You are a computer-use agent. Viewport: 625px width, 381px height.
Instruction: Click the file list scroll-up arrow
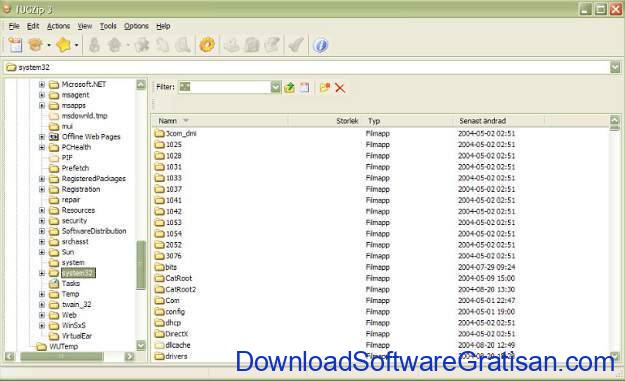click(x=615, y=120)
